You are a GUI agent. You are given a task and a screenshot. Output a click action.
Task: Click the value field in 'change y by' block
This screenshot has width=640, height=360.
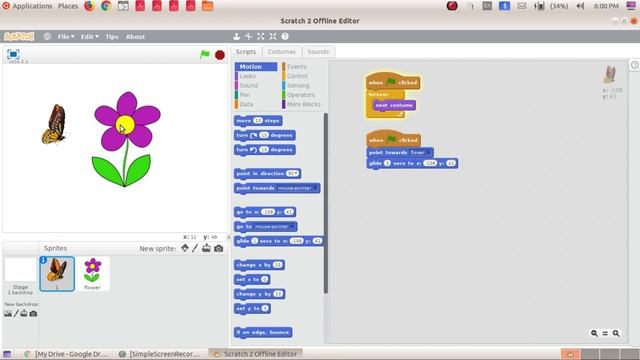278,294
